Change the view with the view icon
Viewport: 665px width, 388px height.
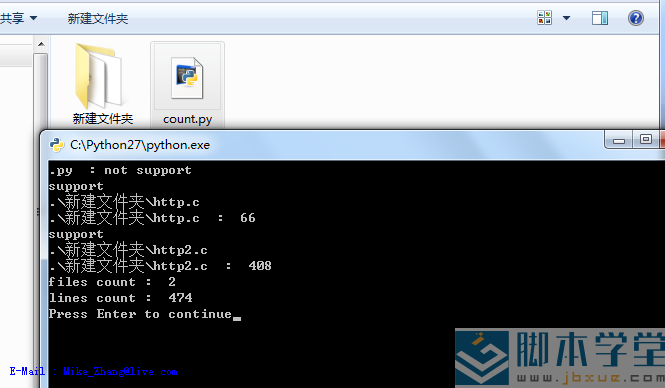click(545, 18)
